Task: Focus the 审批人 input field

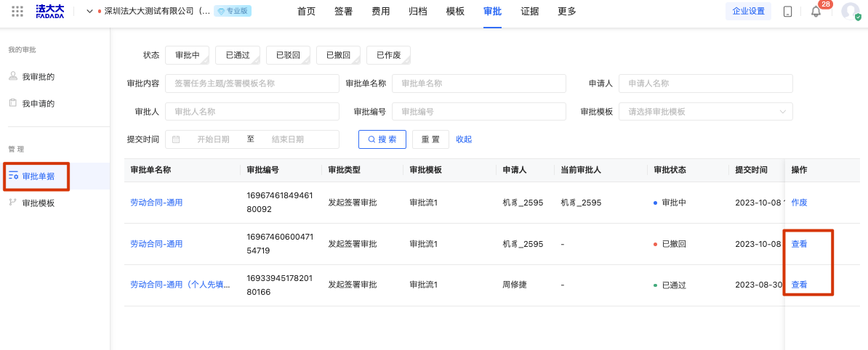Action: [x=252, y=111]
